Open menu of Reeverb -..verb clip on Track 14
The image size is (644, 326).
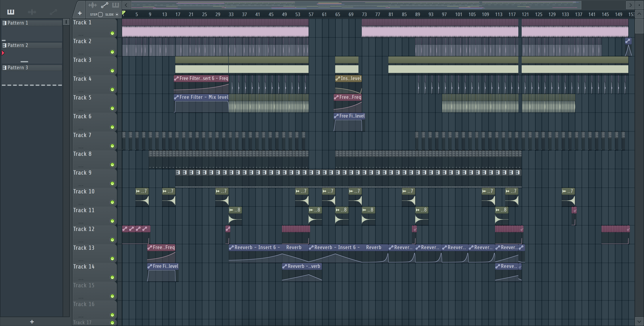point(284,266)
